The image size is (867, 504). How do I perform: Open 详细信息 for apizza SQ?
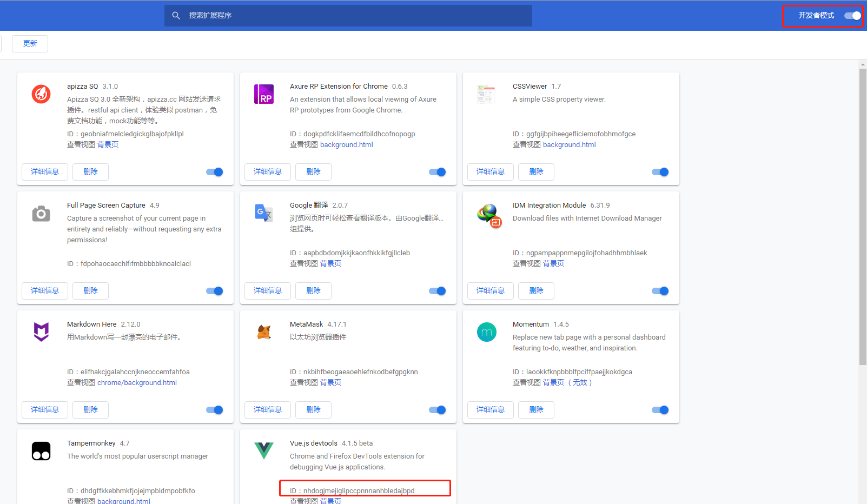tap(45, 172)
